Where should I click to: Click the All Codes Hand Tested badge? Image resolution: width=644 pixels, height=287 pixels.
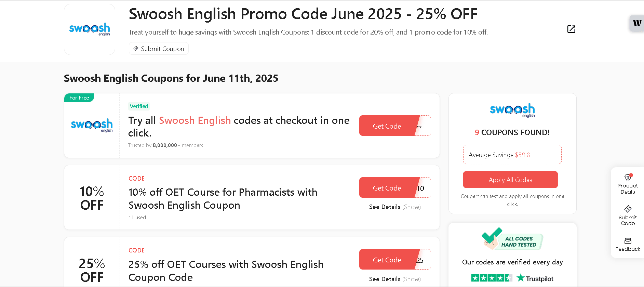[x=512, y=239]
